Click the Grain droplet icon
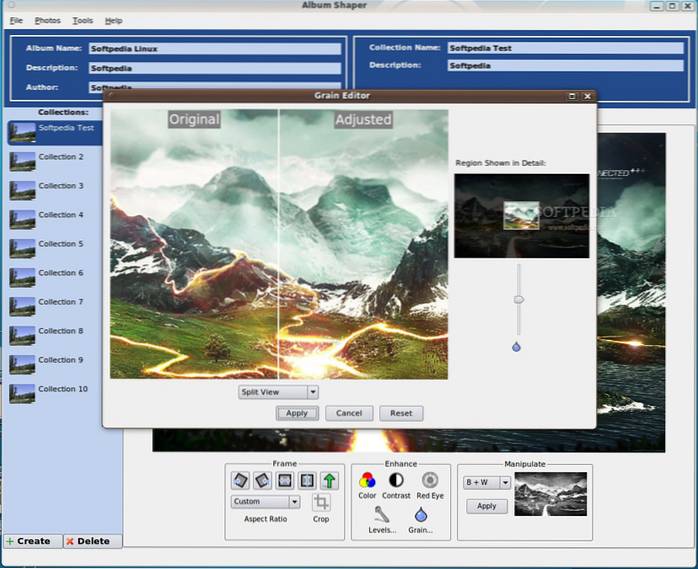The width and height of the screenshot is (698, 569). (x=421, y=514)
